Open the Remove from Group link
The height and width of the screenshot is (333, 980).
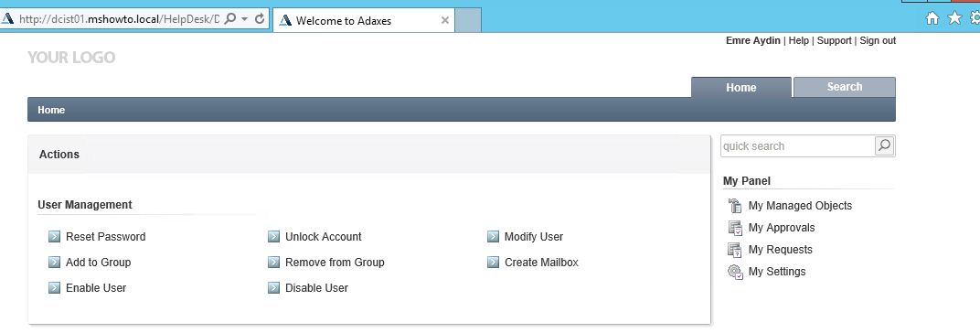pos(335,263)
